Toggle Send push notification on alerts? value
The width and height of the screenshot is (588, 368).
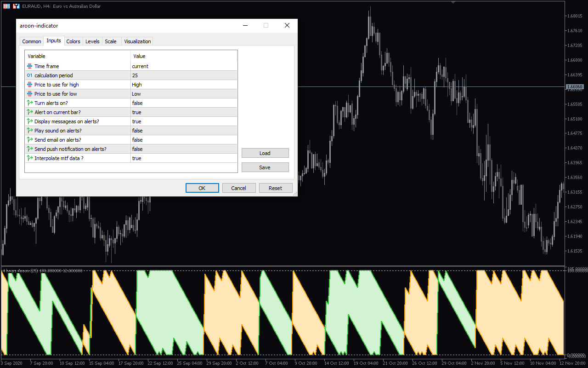(x=184, y=149)
